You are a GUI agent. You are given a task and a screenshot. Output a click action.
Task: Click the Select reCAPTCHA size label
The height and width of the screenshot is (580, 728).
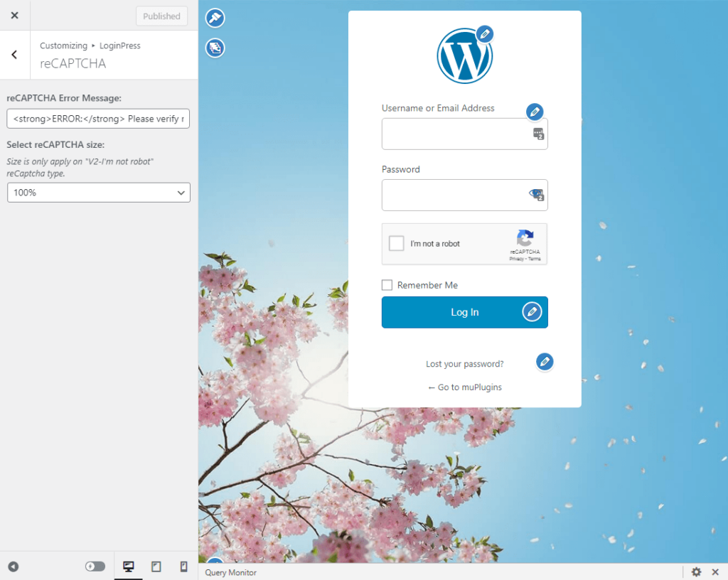55,145
